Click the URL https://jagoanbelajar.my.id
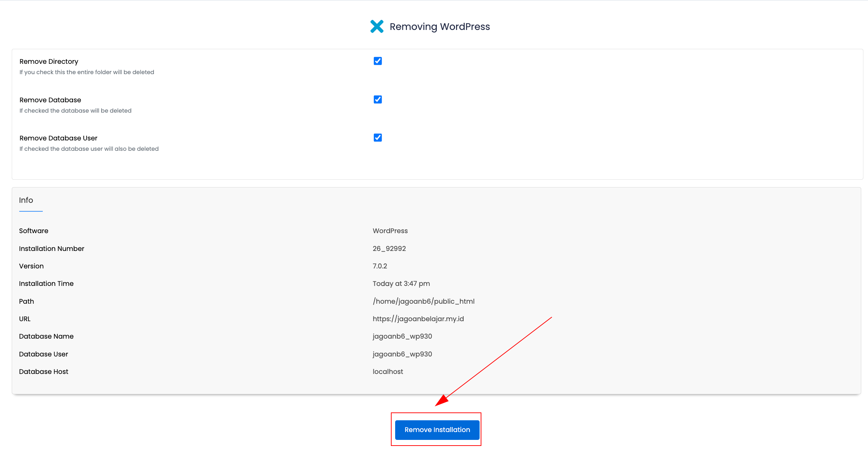The image size is (868, 452). click(418, 319)
